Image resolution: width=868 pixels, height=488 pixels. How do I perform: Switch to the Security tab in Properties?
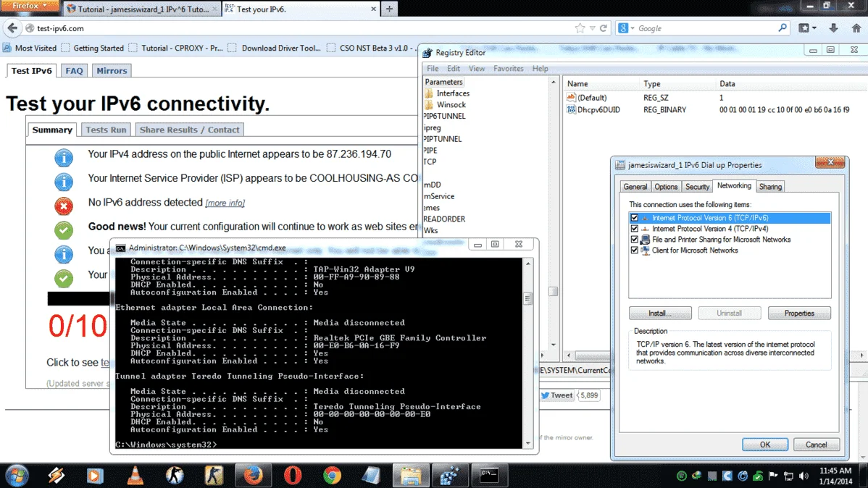(x=697, y=187)
